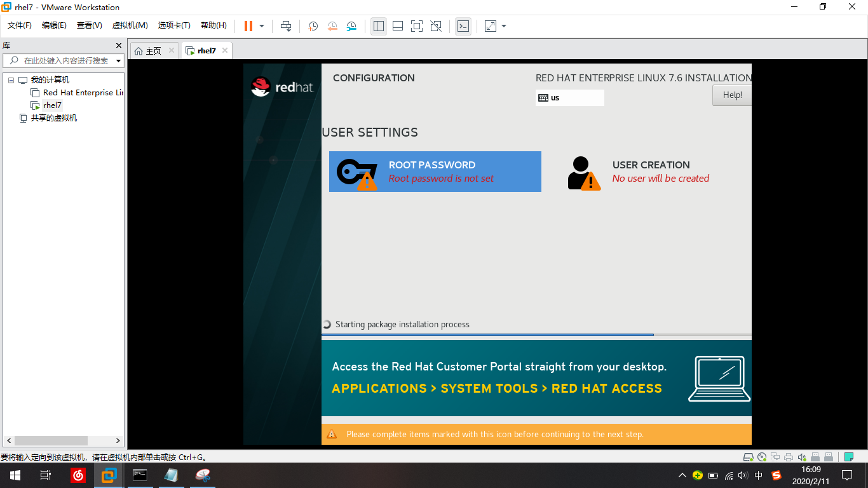Click the volume speaker tray icon
868x488 pixels.
click(x=743, y=475)
